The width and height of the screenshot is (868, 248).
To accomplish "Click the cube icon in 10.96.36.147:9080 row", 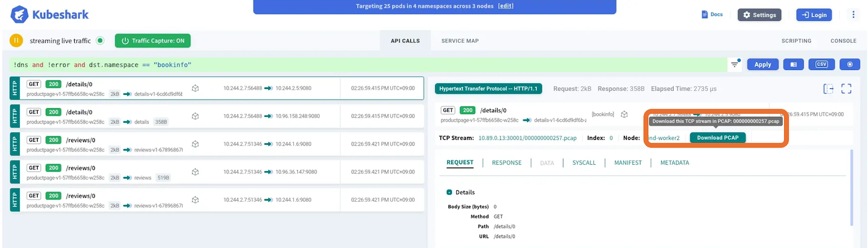I will [196, 172].
